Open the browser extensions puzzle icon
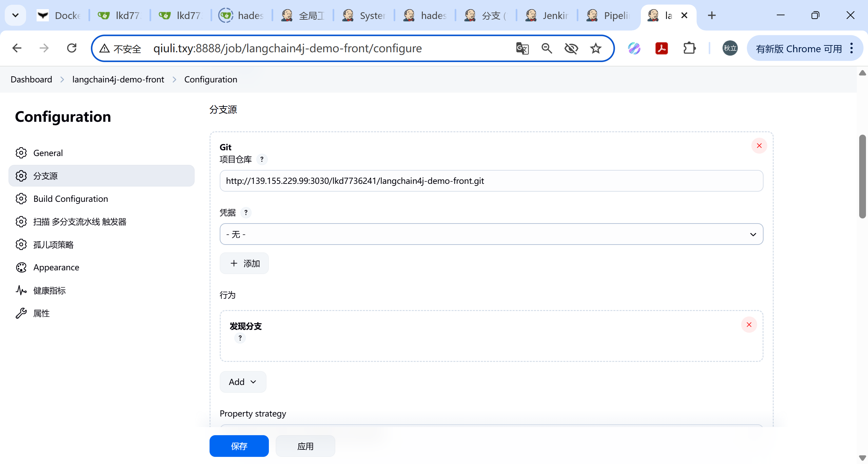Screen dimensions: 868x464 pyautogui.click(x=689, y=49)
